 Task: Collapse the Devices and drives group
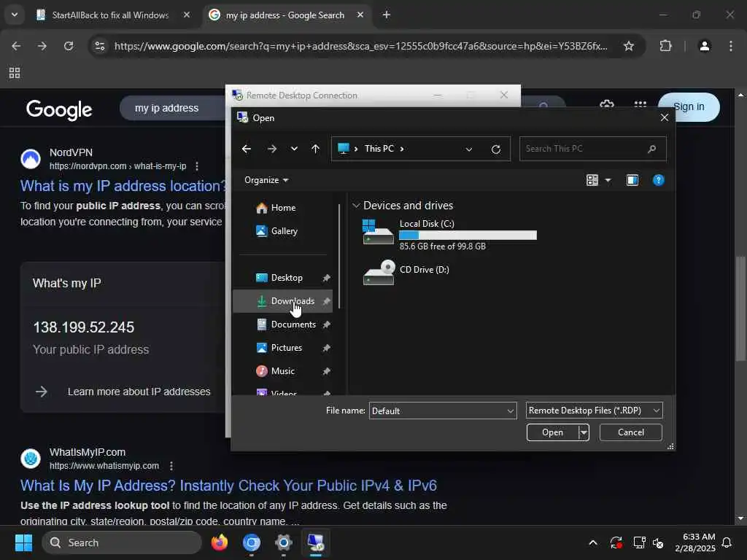point(356,206)
